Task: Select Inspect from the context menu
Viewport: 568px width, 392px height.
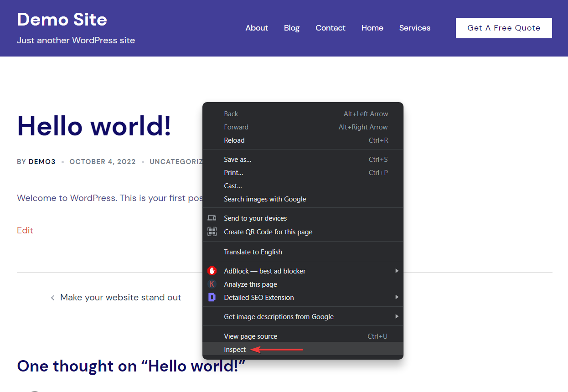Action: (234, 349)
